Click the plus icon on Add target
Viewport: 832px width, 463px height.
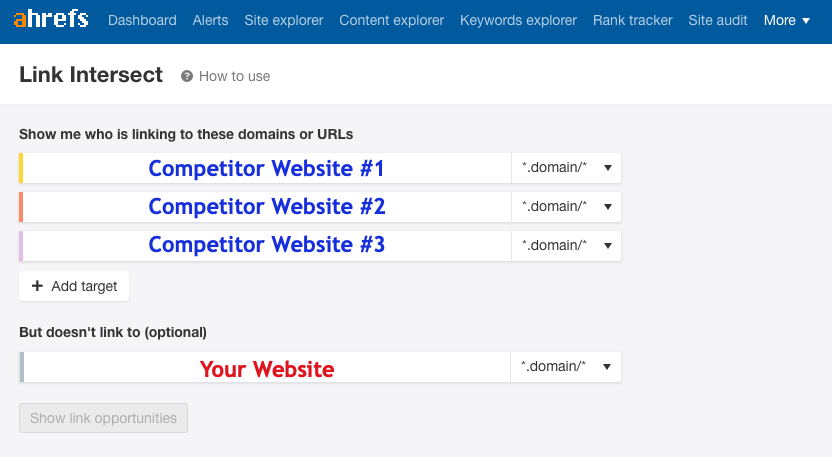pos(37,286)
